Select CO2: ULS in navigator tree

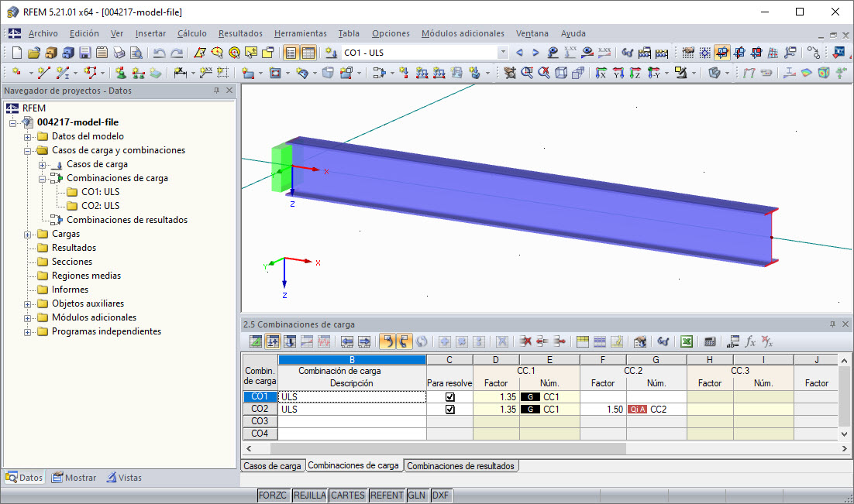(x=100, y=206)
